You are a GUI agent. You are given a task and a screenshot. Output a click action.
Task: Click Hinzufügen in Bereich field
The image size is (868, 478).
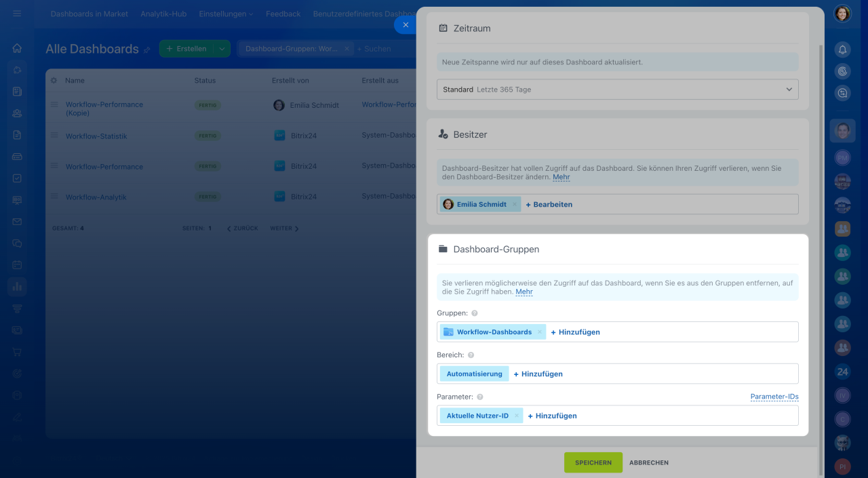point(538,374)
